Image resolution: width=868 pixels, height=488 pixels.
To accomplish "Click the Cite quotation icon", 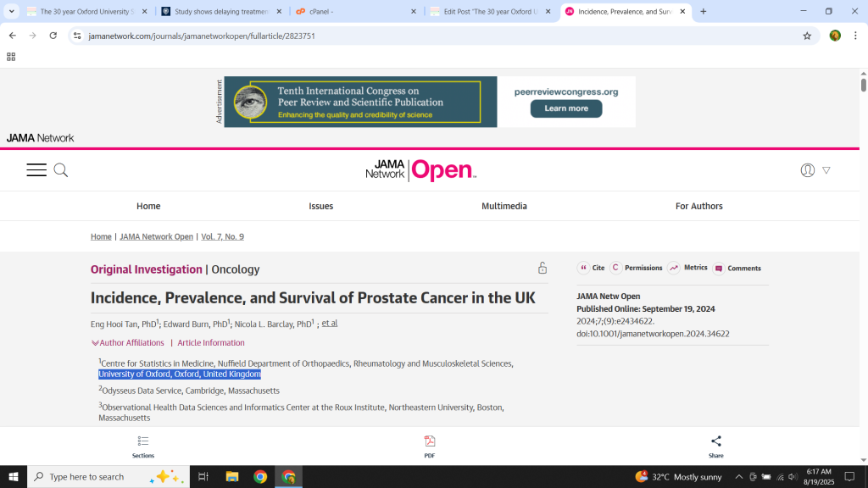I will (x=584, y=268).
